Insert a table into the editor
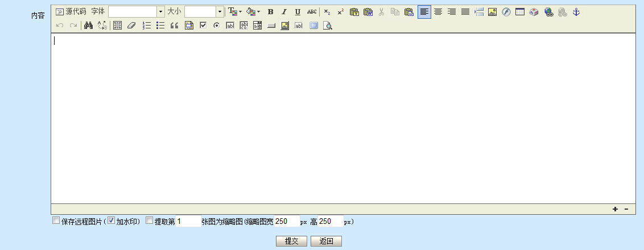This screenshot has width=644, height=250. point(520,12)
